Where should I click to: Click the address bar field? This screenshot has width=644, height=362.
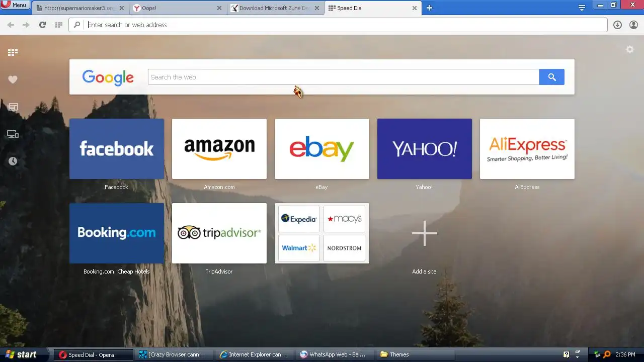point(338,25)
